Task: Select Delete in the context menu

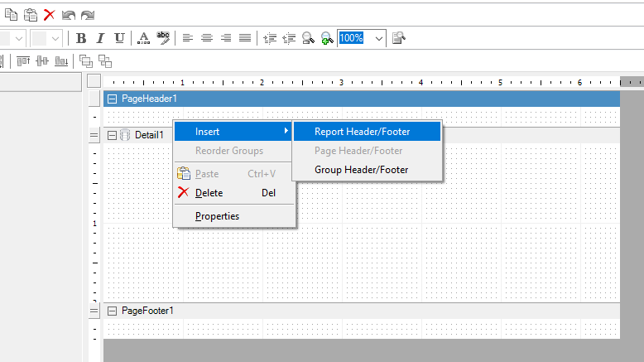Action: [x=234, y=193]
